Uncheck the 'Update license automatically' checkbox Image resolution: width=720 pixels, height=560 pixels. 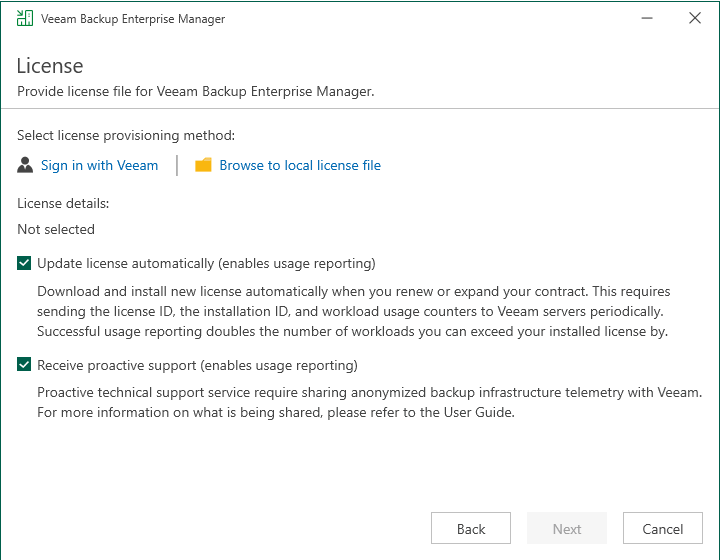click(24, 263)
